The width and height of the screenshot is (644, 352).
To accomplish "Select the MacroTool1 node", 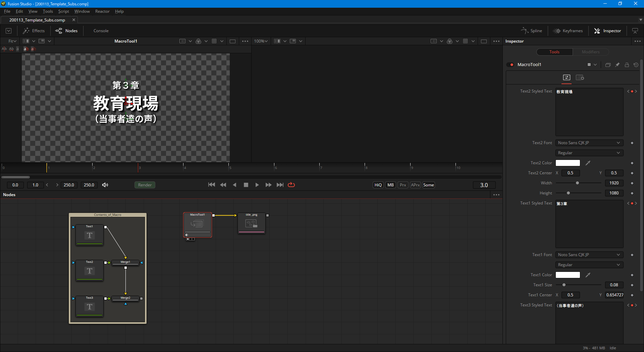I will tap(198, 225).
